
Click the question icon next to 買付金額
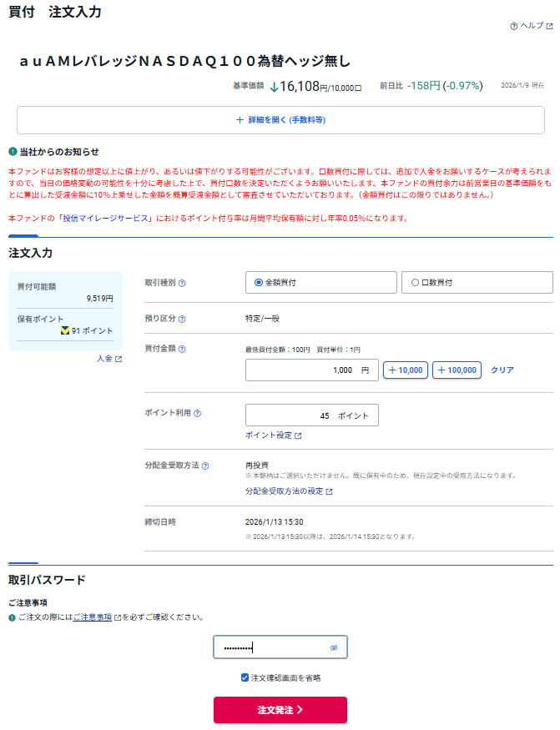[183, 349]
